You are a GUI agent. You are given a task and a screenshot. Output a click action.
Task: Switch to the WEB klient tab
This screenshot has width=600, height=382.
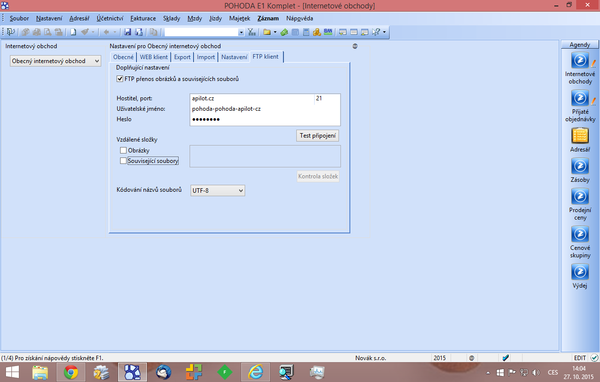click(153, 57)
